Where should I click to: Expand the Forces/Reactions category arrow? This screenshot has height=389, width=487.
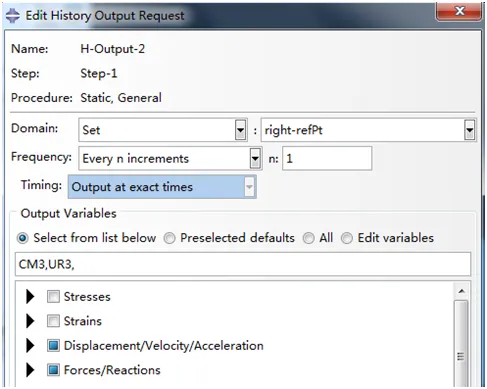click(30, 370)
